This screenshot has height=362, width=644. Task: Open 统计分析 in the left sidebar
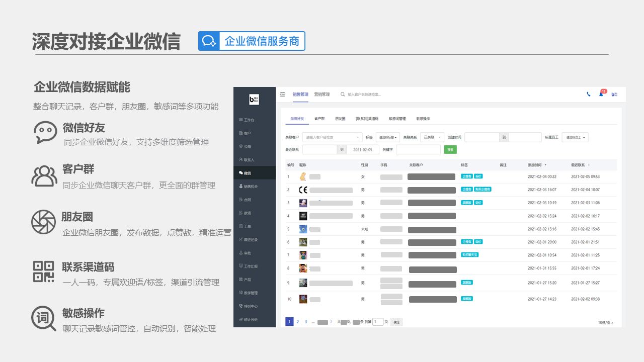point(251,319)
